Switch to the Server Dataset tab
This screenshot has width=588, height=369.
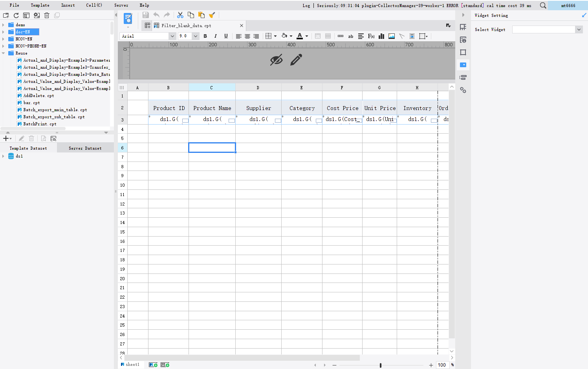(x=85, y=148)
